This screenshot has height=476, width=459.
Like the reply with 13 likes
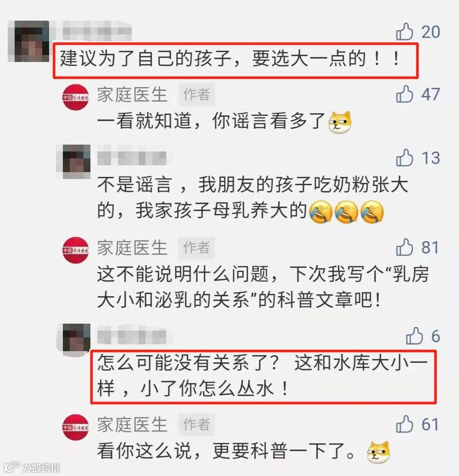(405, 158)
